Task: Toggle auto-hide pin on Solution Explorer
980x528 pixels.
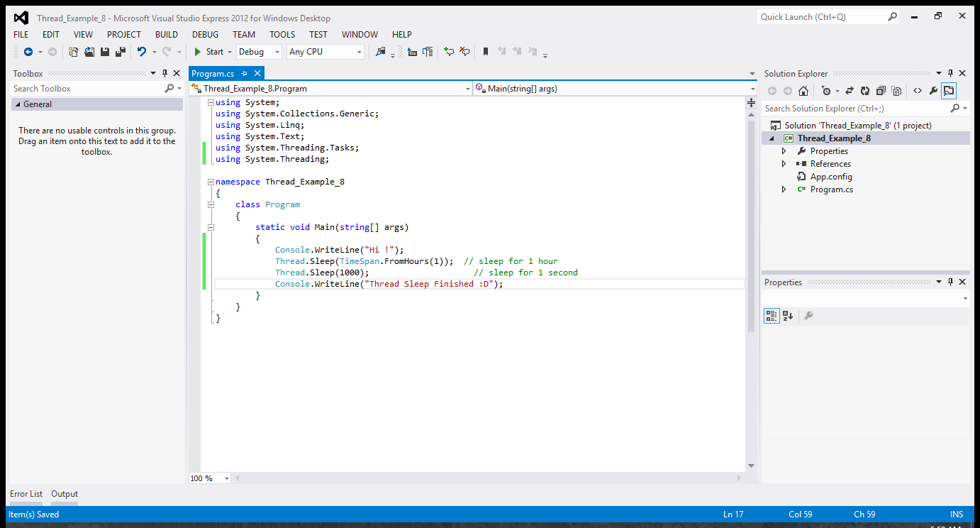Action: pyautogui.click(x=950, y=73)
